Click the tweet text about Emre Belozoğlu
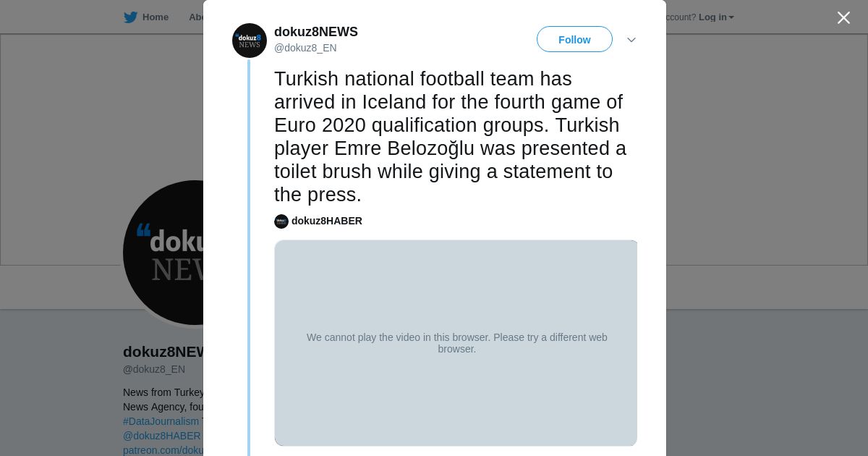This screenshot has height=456, width=868. click(450, 137)
